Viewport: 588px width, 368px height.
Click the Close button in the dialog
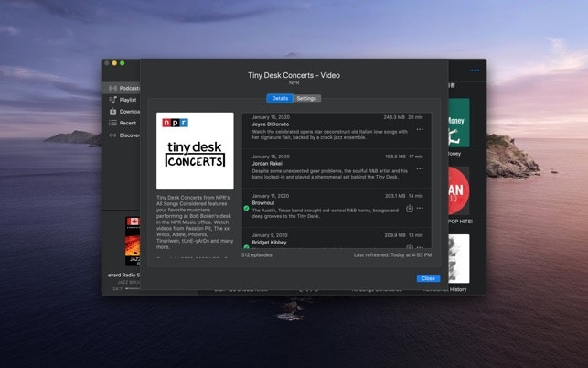pyautogui.click(x=428, y=278)
